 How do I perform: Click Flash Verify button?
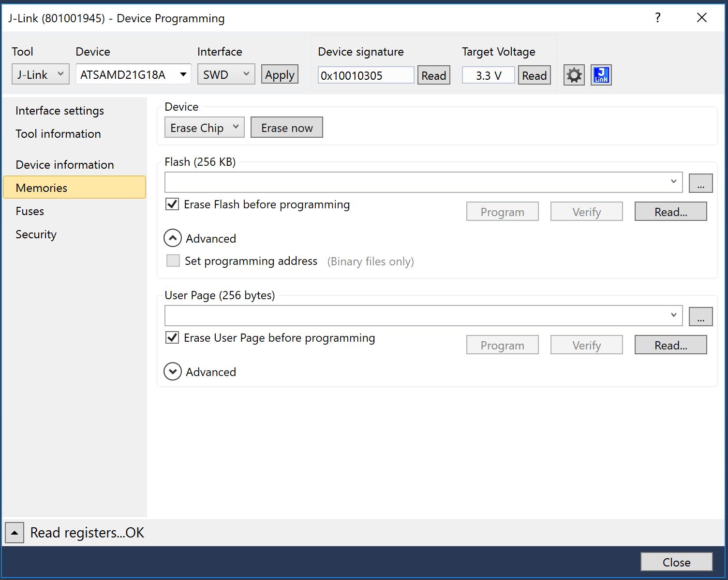pyautogui.click(x=587, y=212)
